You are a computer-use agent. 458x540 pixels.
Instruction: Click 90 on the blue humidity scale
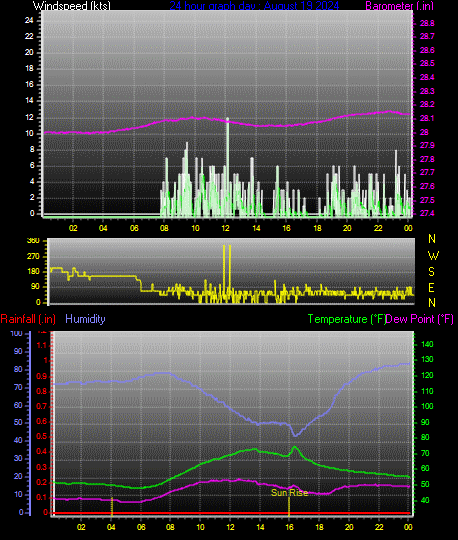[x=18, y=351]
